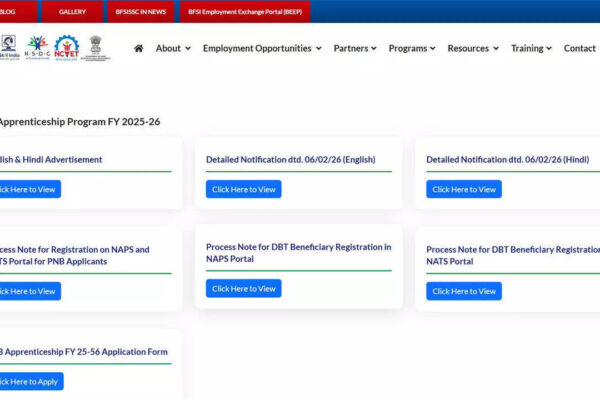Viewport: 600px width, 400px height.
Task: View DBT Beneficiary Registration NATS Portal note
Action: pyautogui.click(x=464, y=291)
